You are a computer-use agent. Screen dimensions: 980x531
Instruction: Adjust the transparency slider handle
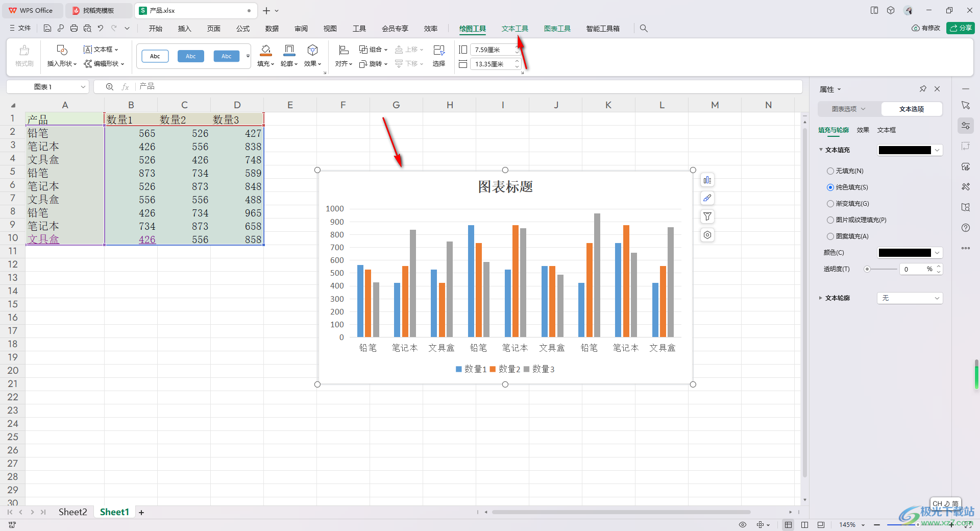coord(867,269)
